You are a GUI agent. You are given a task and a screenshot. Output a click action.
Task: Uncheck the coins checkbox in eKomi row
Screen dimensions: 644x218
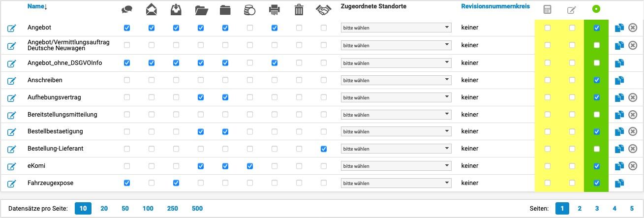click(x=250, y=166)
